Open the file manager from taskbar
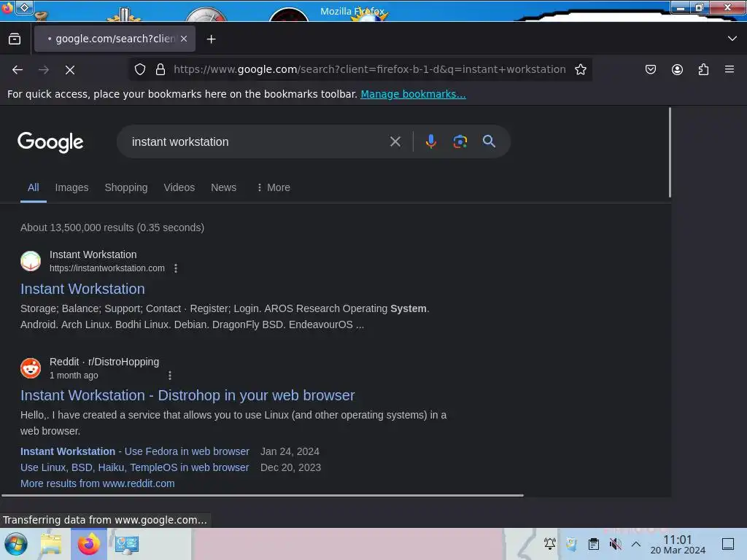The height and width of the screenshot is (560, 747). (51, 544)
